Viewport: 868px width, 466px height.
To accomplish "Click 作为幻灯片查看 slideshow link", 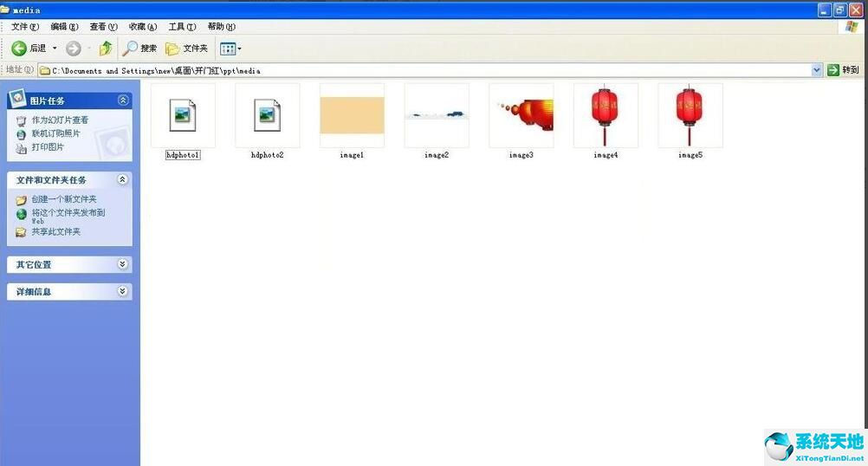I will coord(60,120).
